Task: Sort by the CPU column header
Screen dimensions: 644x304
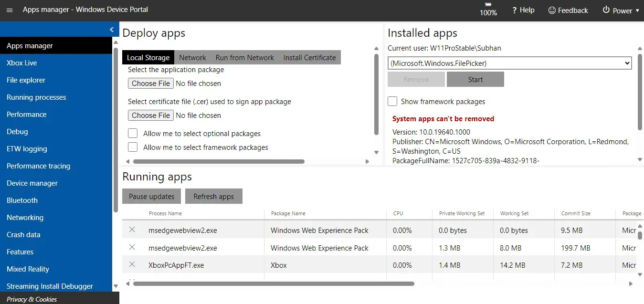Action: point(398,213)
